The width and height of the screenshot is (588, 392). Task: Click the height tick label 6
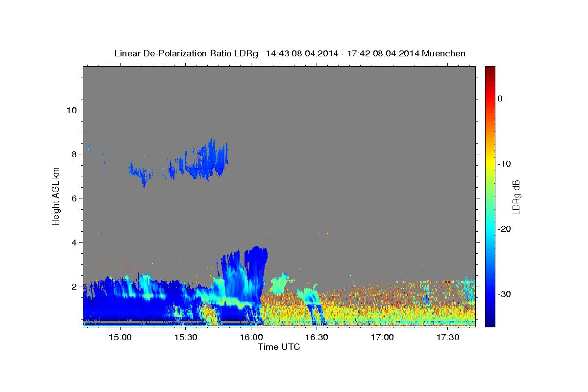pyautogui.click(x=74, y=198)
